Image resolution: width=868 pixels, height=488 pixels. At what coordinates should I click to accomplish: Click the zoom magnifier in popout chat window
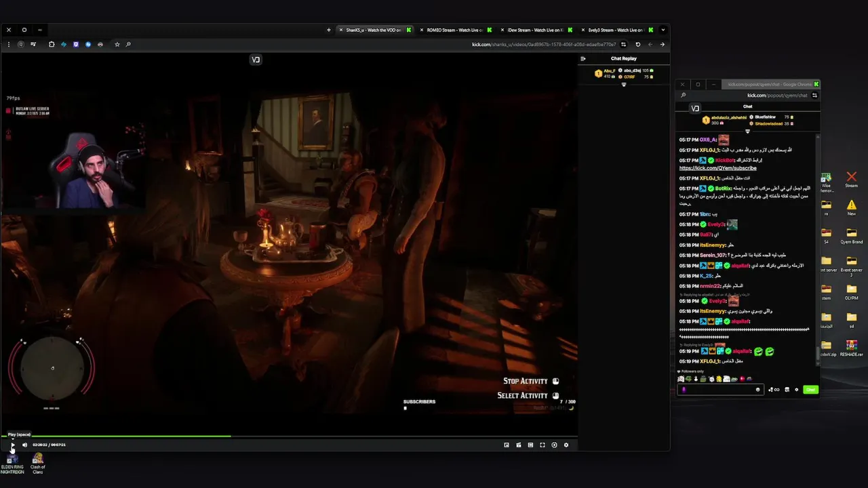(x=684, y=96)
